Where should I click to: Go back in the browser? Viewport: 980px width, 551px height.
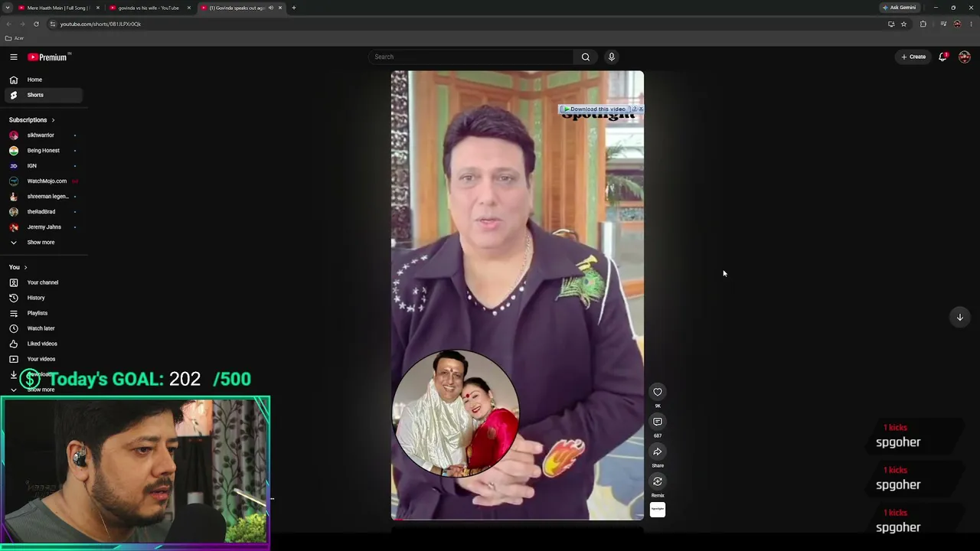point(8,24)
